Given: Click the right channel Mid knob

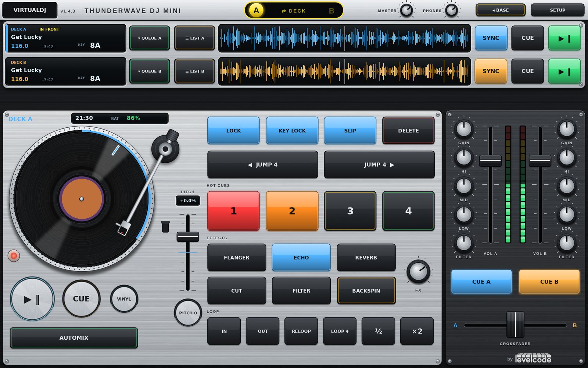Looking at the screenshot, I should tap(566, 186).
